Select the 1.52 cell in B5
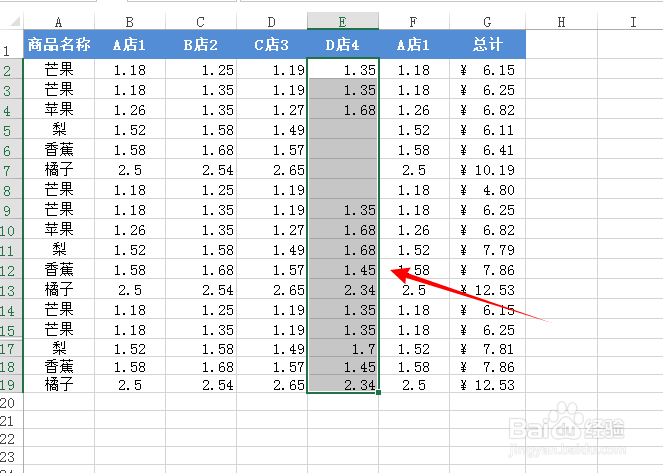Image resolution: width=663 pixels, height=473 pixels. point(130,129)
